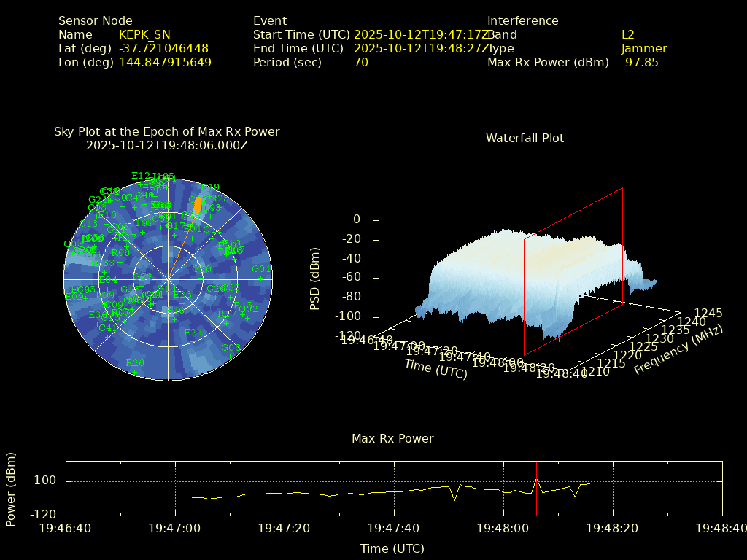Click the Max Rx Power value -97.85
Screen dimensions: 747x560
640,63
